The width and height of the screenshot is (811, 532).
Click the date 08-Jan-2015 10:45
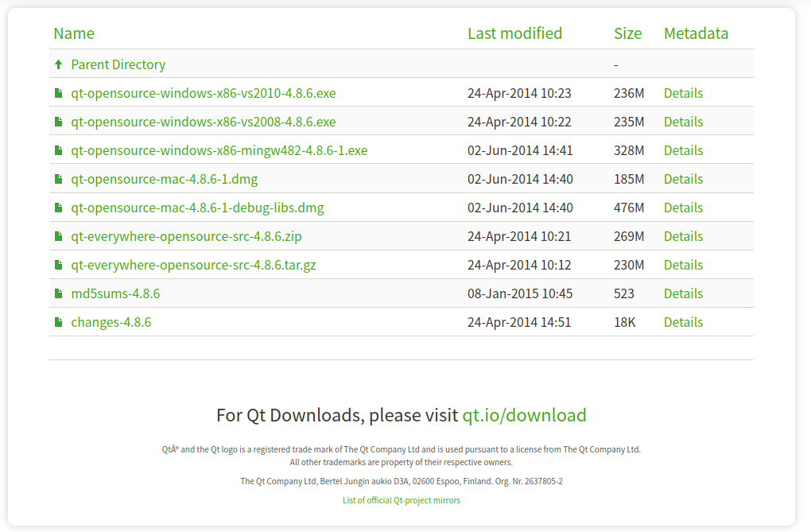(520, 293)
